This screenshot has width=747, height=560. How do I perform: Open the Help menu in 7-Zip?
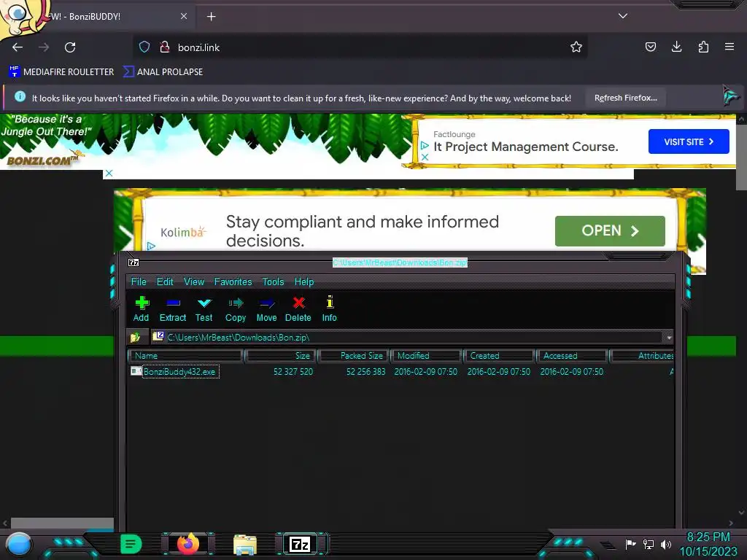[x=304, y=282]
